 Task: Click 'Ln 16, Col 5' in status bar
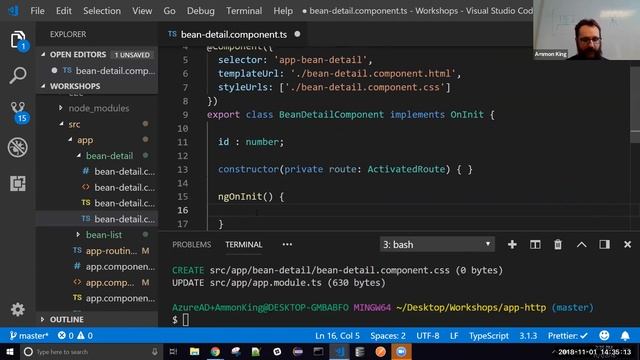coord(337,336)
